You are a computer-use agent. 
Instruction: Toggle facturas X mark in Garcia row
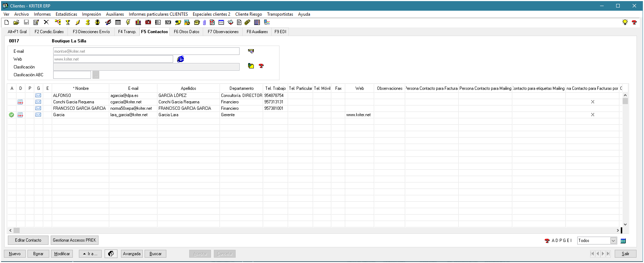point(593,115)
